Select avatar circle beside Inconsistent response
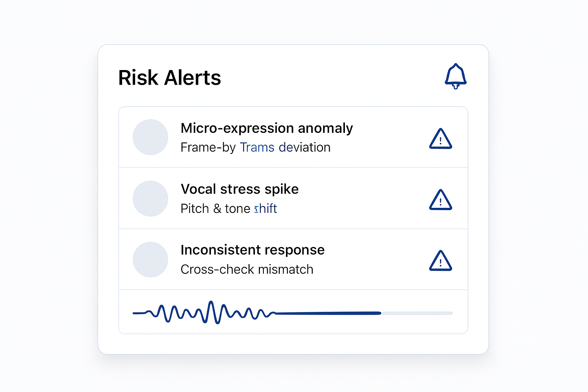The height and width of the screenshot is (392, 588). pos(150,260)
